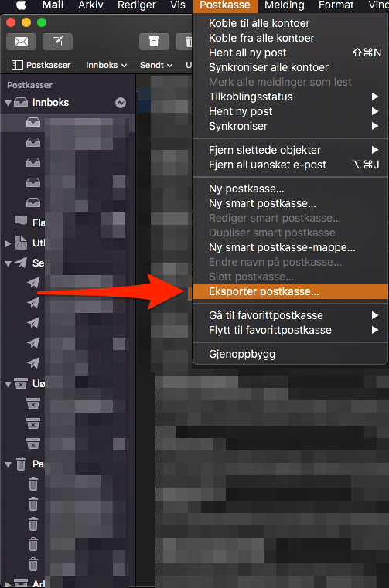Click the Get Mail envelope toolbar icon
The height and width of the screenshot is (588, 389).
(21, 42)
